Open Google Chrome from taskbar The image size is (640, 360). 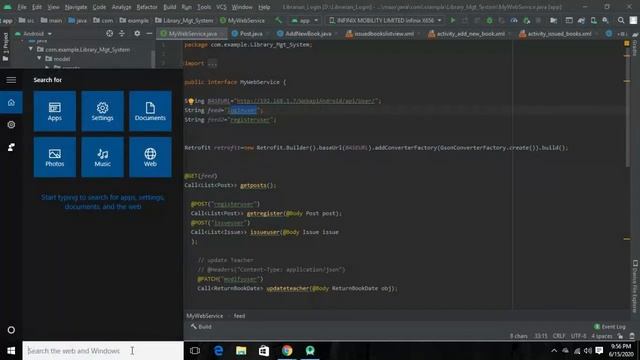pos(287,351)
